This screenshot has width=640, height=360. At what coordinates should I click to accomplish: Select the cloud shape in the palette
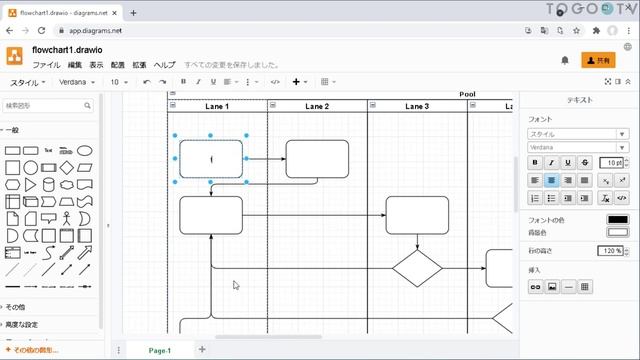point(67,185)
